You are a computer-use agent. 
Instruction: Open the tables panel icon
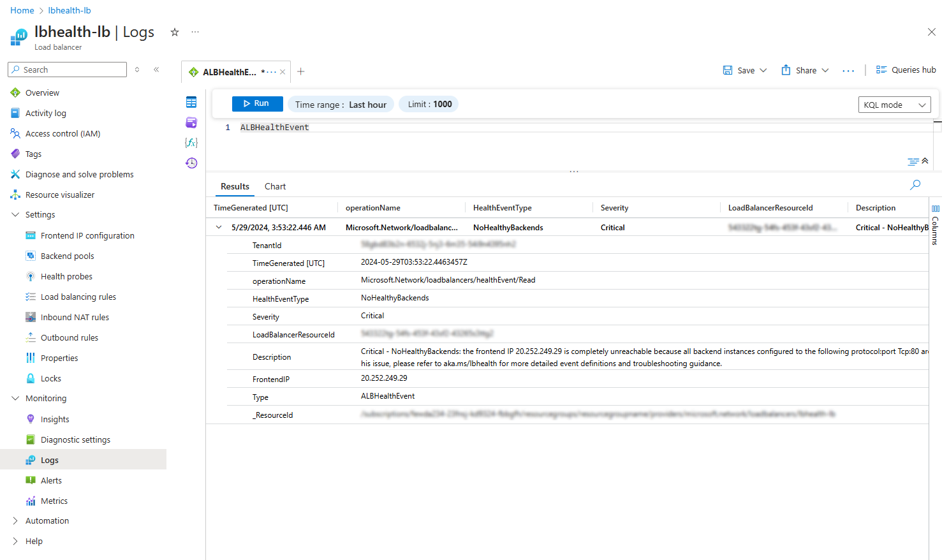[191, 102]
